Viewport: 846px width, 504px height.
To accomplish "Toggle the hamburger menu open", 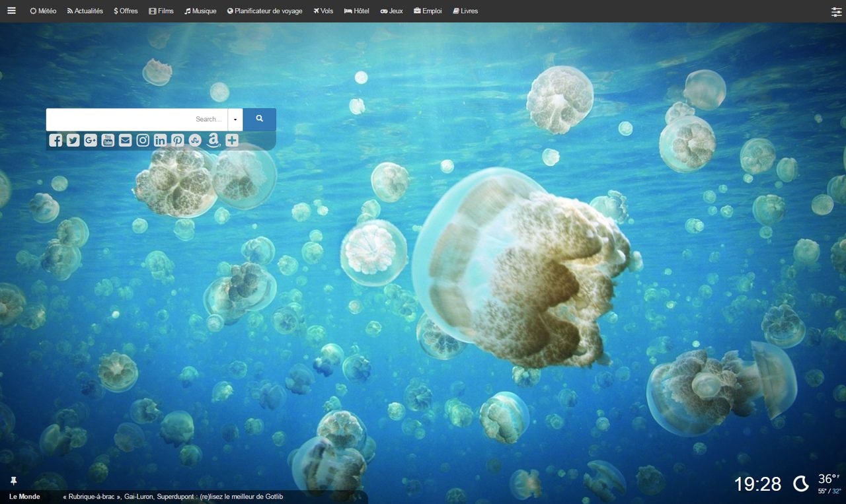I will (x=11, y=10).
